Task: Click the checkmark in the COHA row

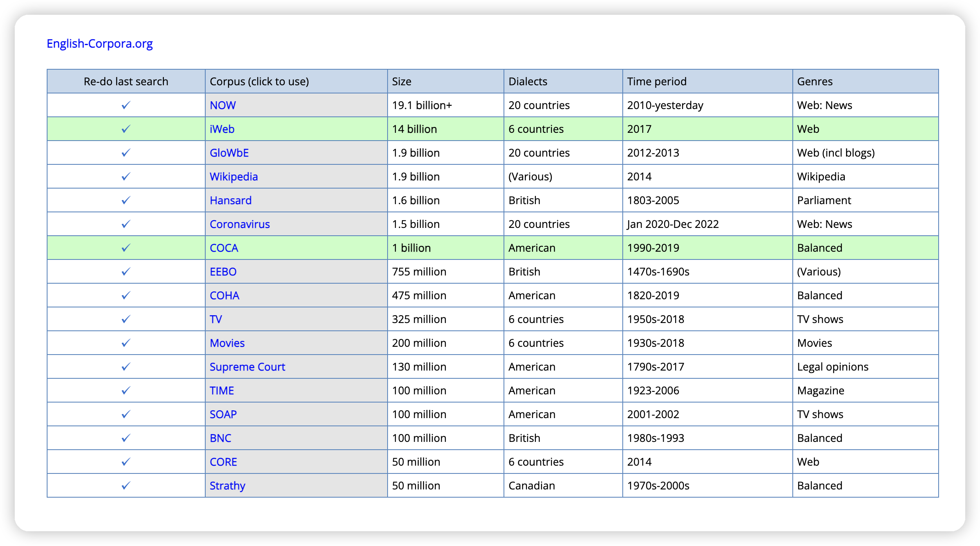Action: (x=126, y=296)
